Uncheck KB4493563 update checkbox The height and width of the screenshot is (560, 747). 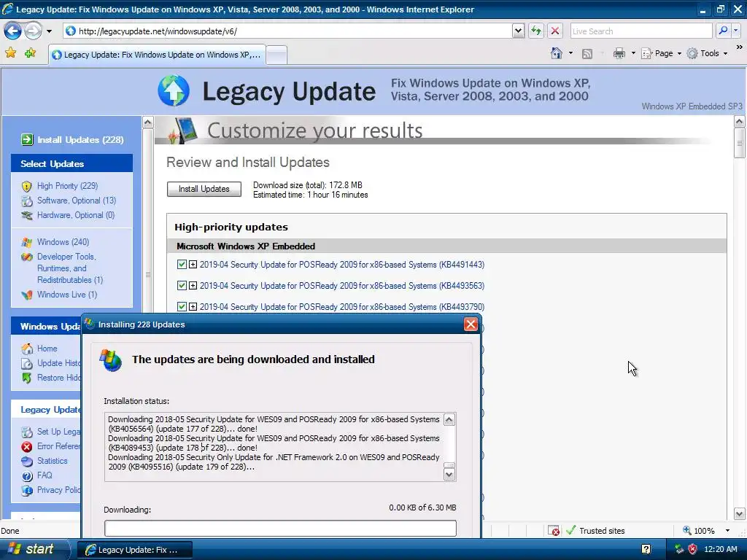coord(182,286)
